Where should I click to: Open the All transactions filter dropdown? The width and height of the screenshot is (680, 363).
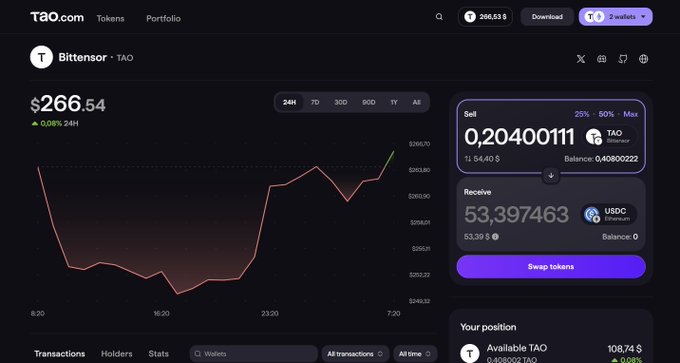click(x=355, y=354)
